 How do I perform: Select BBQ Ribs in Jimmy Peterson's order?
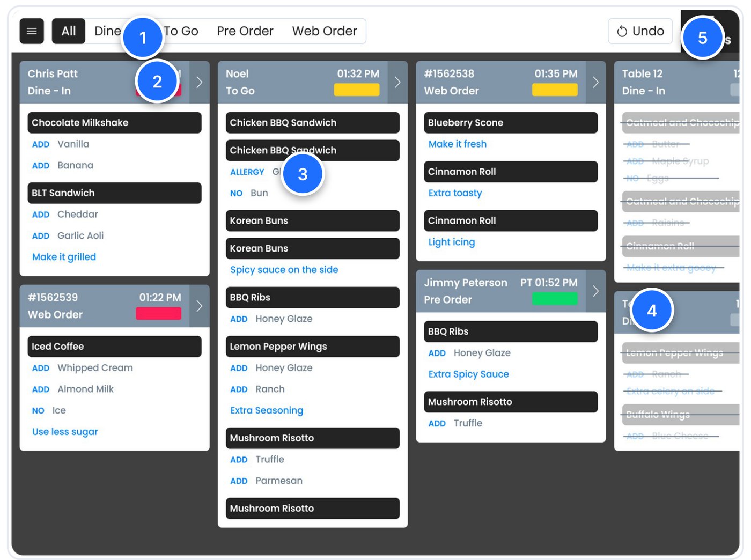pos(511,331)
